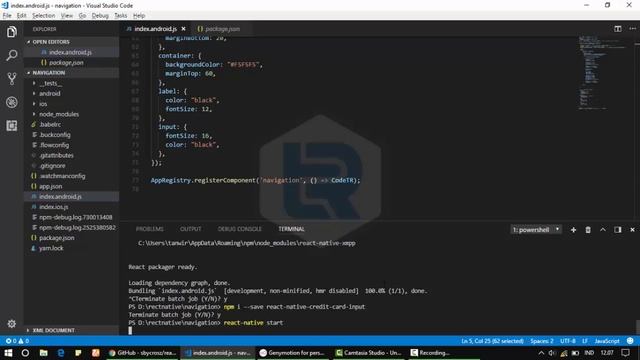Click the errors and warnings status indicator
This screenshot has width=640, height=360.
click(17, 341)
